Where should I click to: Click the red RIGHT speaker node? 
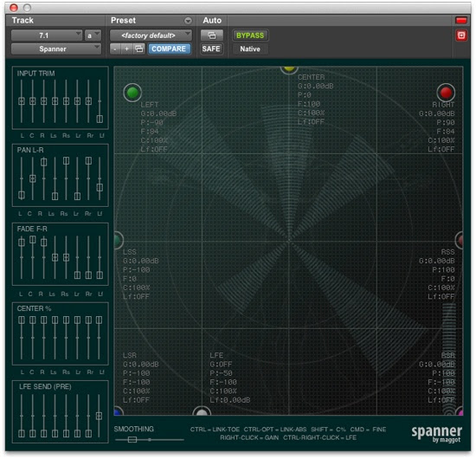446,93
